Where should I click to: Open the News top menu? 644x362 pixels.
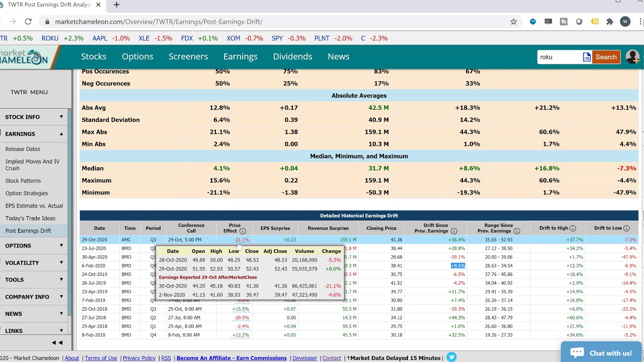click(339, 57)
